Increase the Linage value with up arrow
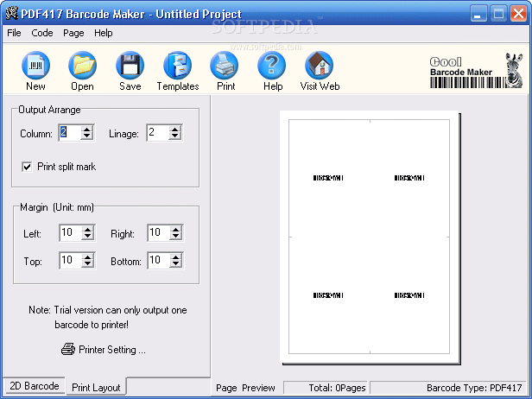The width and height of the screenshot is (532, 399). pos(175,129)
